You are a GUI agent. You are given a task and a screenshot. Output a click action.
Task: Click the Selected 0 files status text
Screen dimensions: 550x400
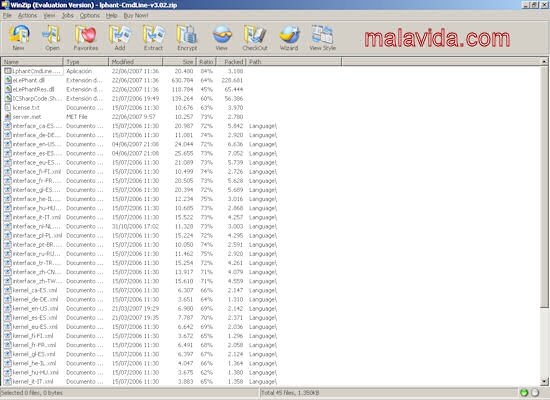[x=32, y=393]
